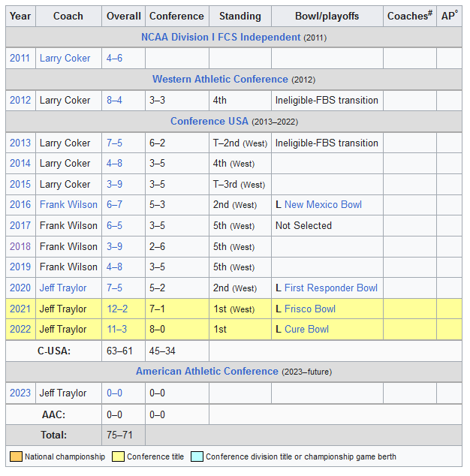Open the Jeff Traylor coach link
Screen dimensions: 470x476
point(62,288)
